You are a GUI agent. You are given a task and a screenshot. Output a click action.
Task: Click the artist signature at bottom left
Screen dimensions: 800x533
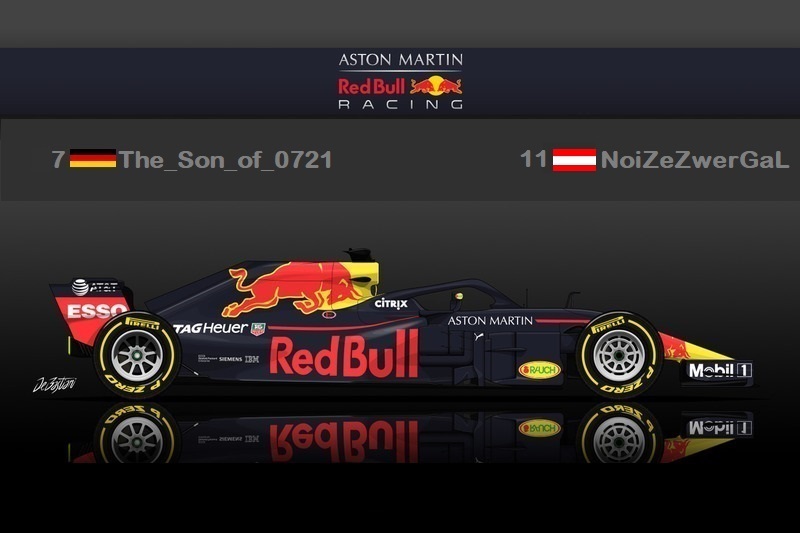(x=55, y=384)
